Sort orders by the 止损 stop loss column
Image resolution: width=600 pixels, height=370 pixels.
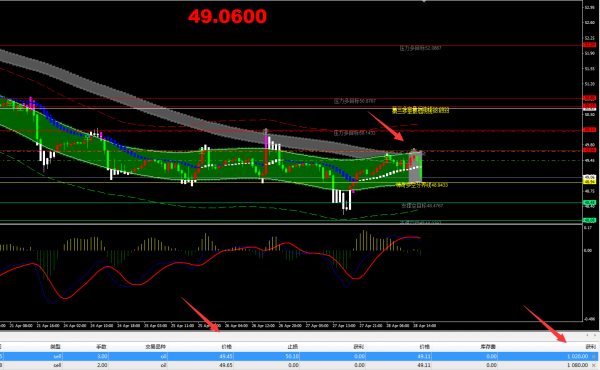click(293, 347)
